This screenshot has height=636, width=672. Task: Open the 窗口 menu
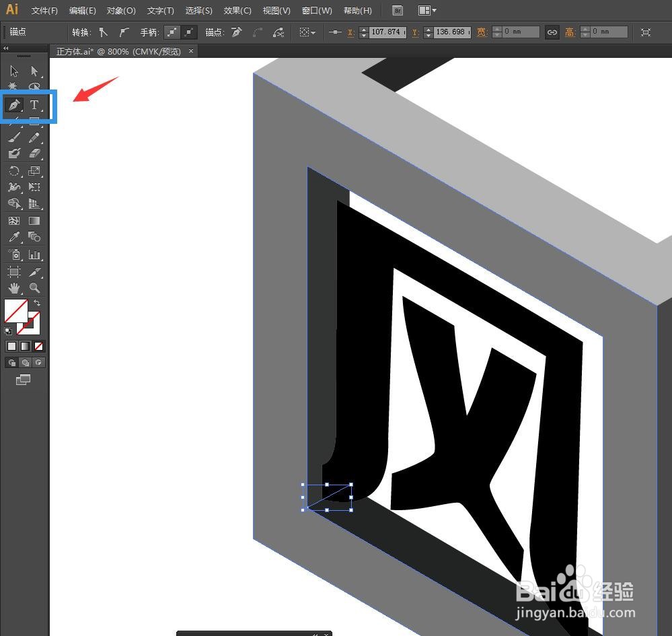pyautogui.click(x=316, y=10)
